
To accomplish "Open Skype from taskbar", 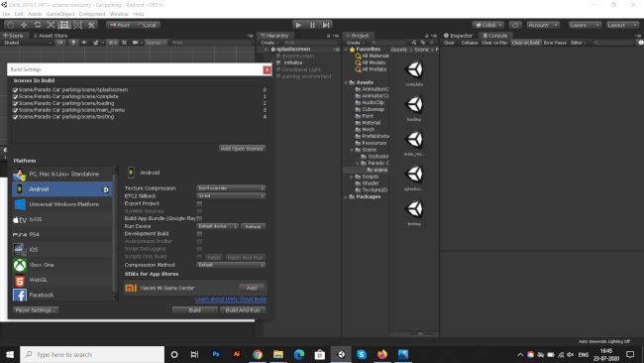I will pos(362,354).
